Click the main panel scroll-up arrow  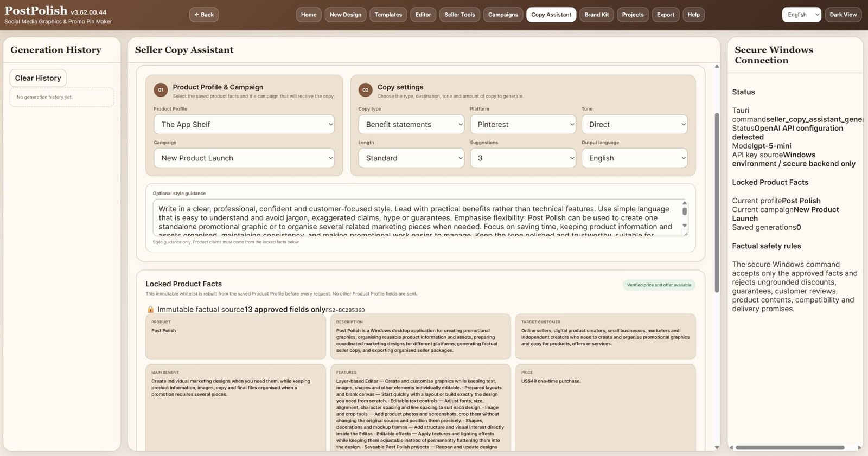click(717, 66)
